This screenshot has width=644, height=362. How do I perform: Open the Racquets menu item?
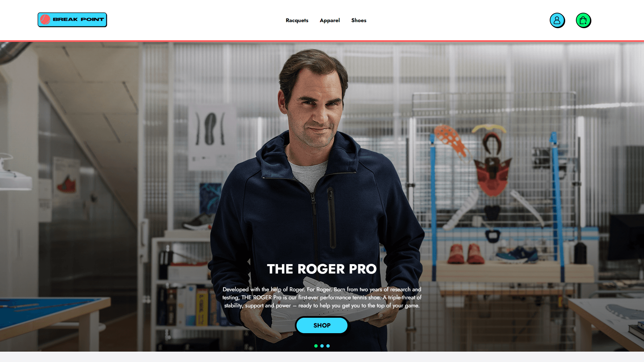tap(297, 20)
